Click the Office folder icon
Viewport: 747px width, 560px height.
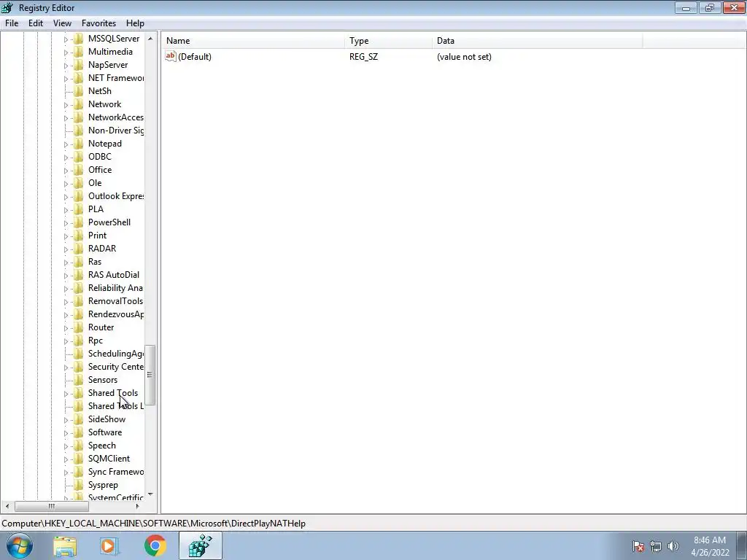(x=79, y=169)
